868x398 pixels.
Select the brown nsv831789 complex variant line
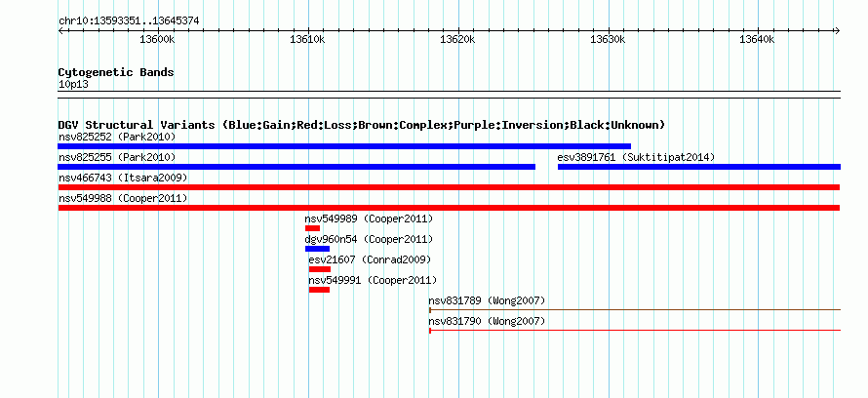point(635,310)
